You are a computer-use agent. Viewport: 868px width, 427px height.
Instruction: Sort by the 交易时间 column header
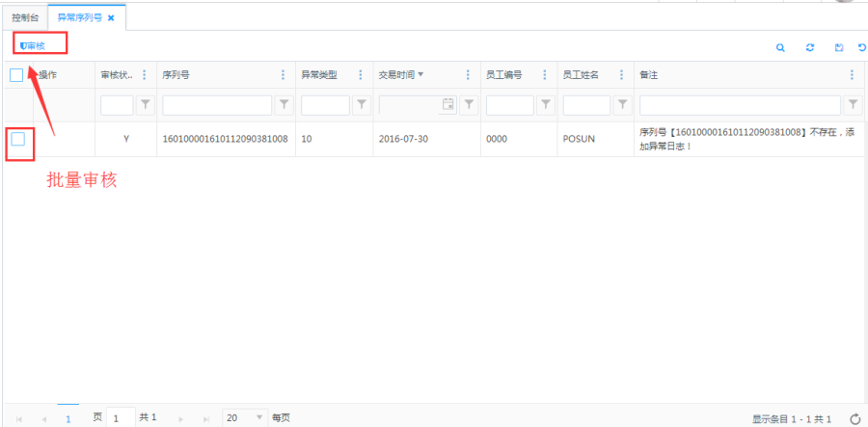[396, 75]
